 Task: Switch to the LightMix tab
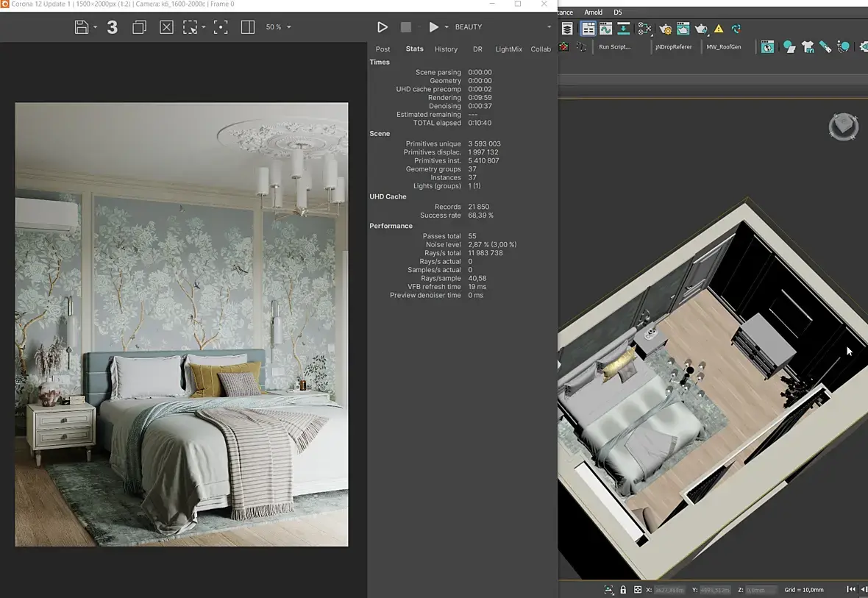pos(508,49)
